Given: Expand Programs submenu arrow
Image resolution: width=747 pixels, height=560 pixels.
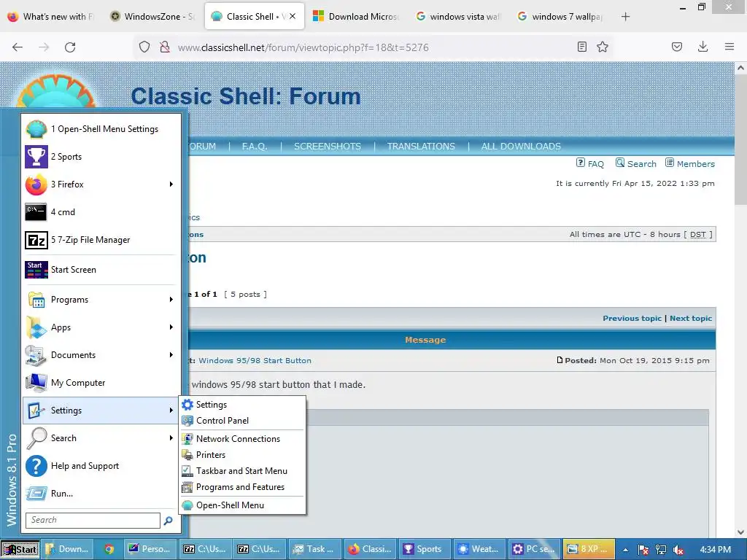Looking at the screenshot, I should [x=171, y=300].
